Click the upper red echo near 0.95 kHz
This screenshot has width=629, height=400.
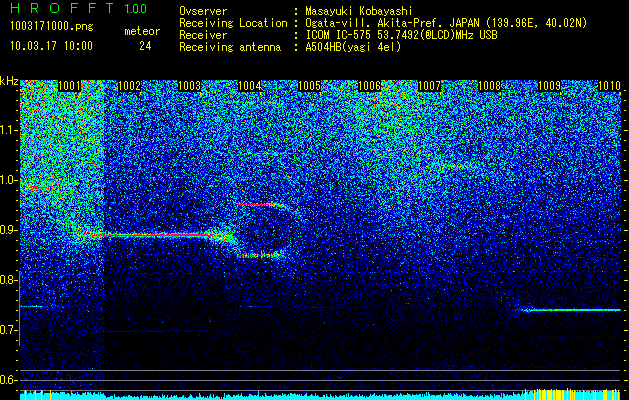click(x=262, y=205)
